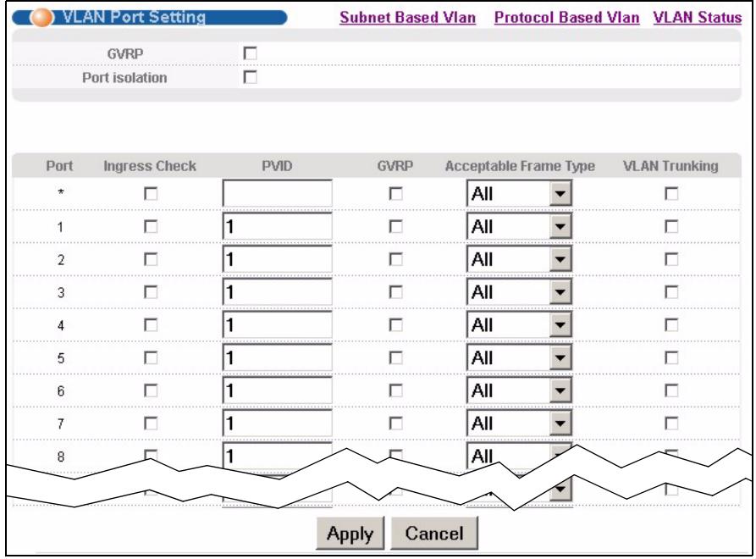This screenshot has width=756, height=559.
Task: Tick GVRP checkbox for port 2
Action: coord(396,259)
